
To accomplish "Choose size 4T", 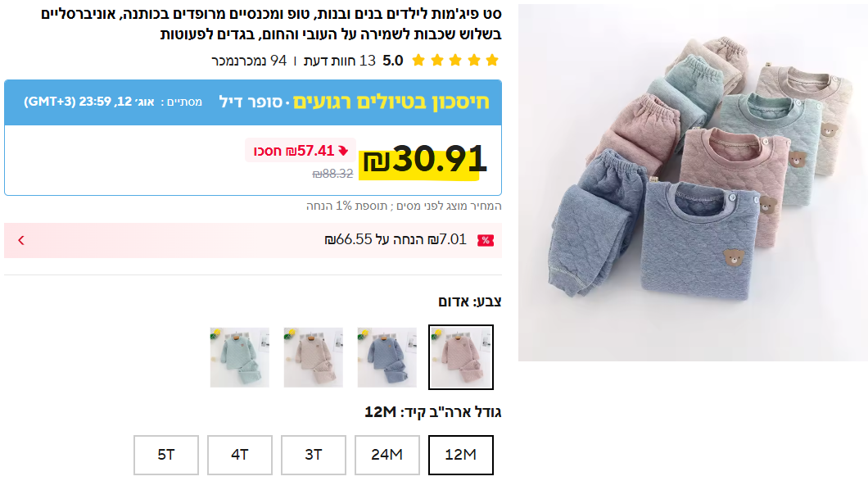I will pos(240,455).
